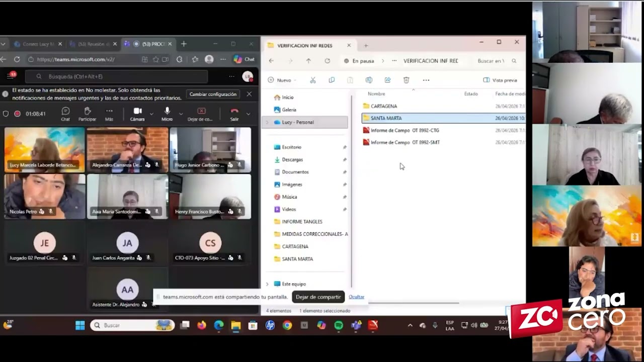
Task: Click the Cut scissors icon in Explorer toolbar
Action: (x=312, y=80)
